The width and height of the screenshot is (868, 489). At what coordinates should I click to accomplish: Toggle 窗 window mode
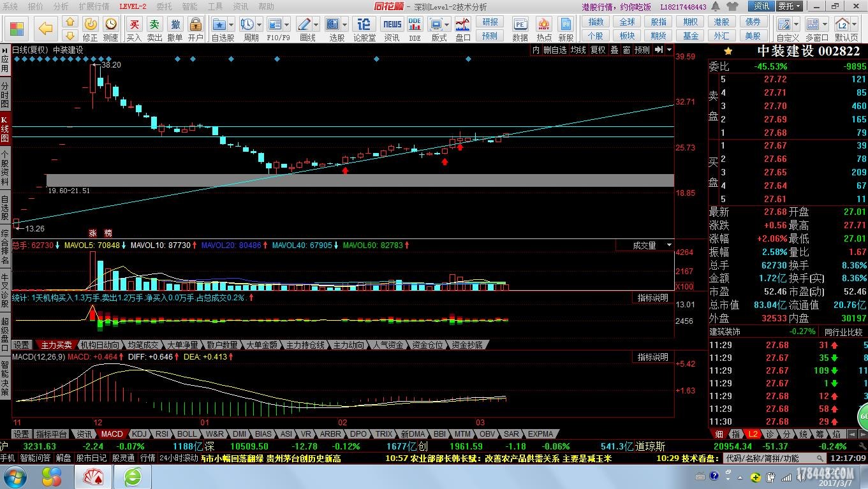(626, 50)
